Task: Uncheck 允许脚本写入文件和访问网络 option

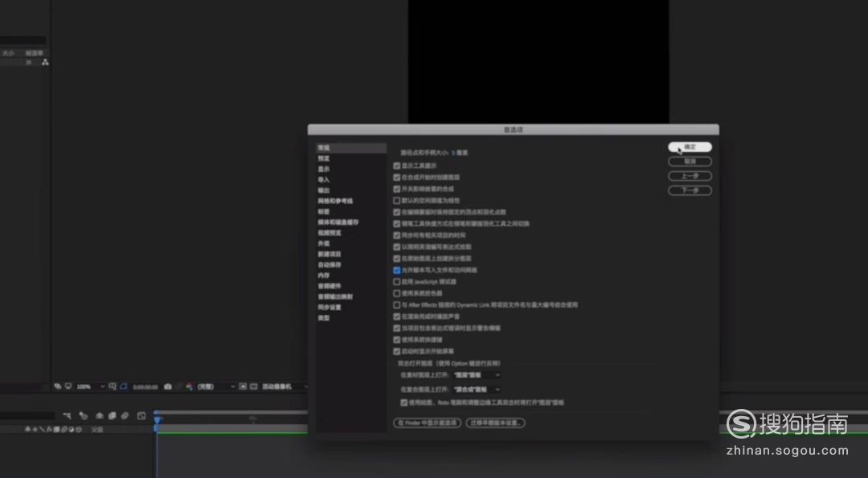Action: point(396,271)
